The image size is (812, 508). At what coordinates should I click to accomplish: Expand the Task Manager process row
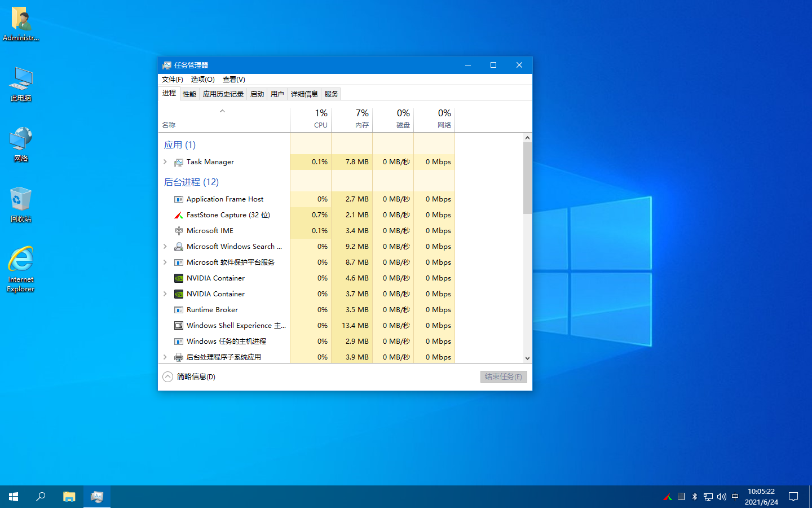pos(165,162)
